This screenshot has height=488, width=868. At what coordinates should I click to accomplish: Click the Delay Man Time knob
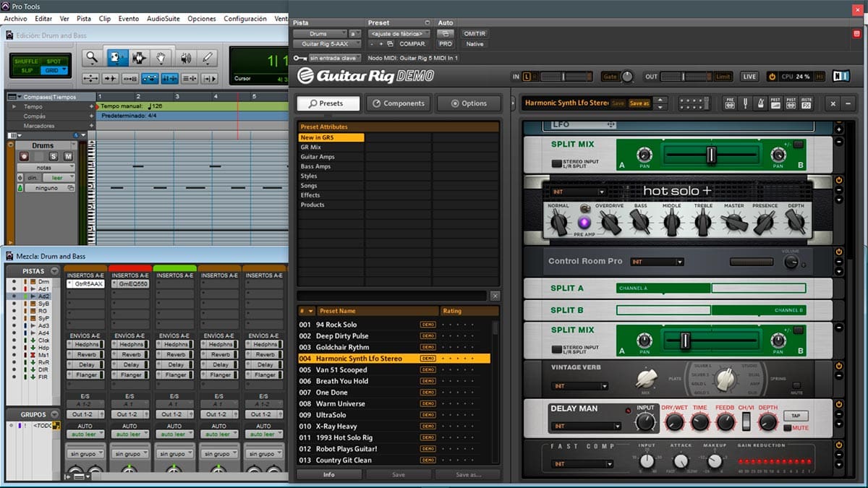(x=700, y=422)
